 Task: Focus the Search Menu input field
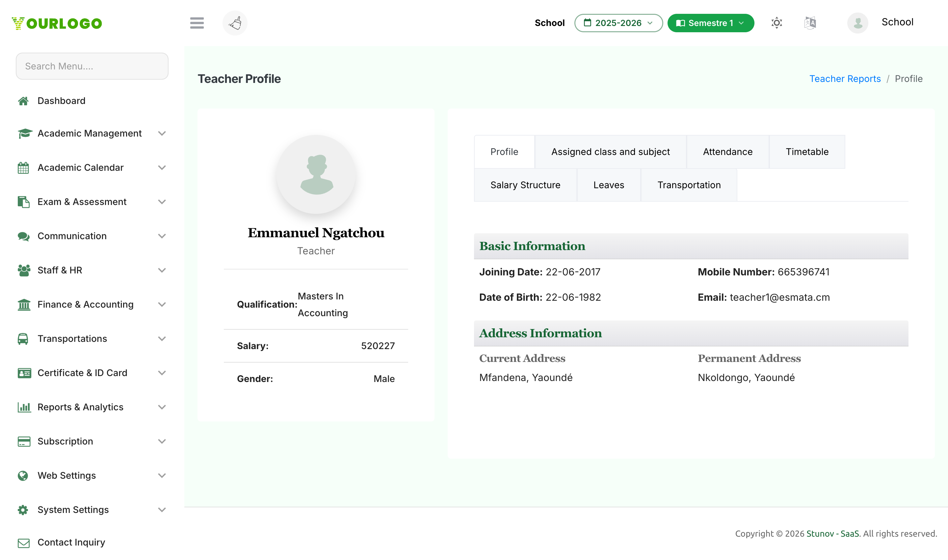92,66
